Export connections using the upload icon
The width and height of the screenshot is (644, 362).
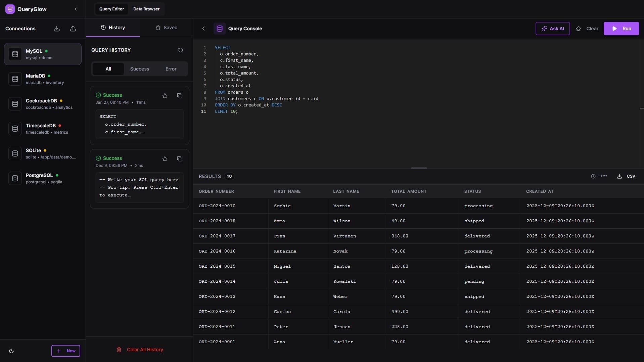tap(73, 29)
